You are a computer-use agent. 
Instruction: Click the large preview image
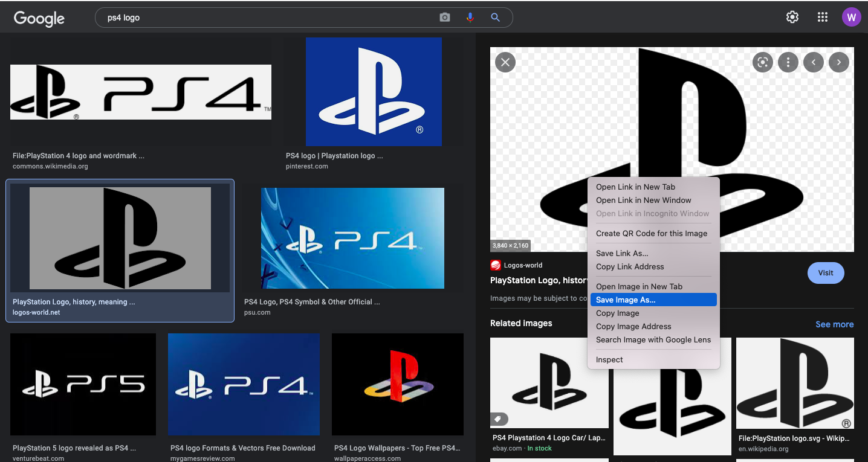(672, 149)
